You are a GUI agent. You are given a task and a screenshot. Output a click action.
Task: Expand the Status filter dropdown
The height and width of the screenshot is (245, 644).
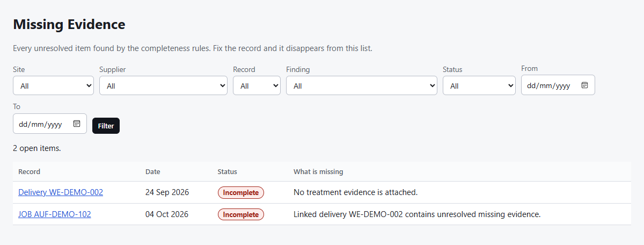tap(479, 85)
